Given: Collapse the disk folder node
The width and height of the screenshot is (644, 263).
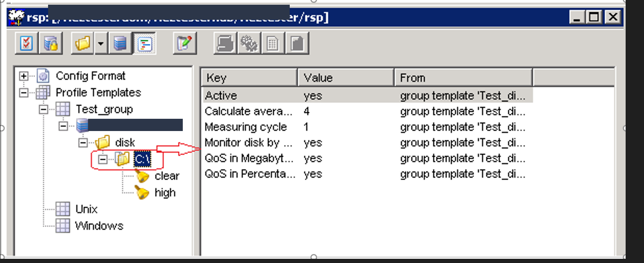Looking at the screenshot, I should tap(83, 142).
